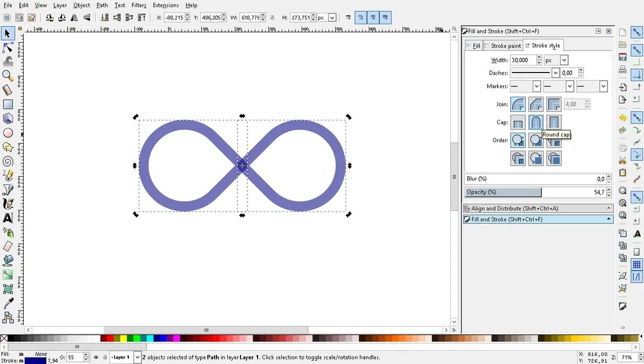Toggle the Layer 1 lock icon
Image resolution: width=644 pixels, height=364 pixels.
click(104, 357)
